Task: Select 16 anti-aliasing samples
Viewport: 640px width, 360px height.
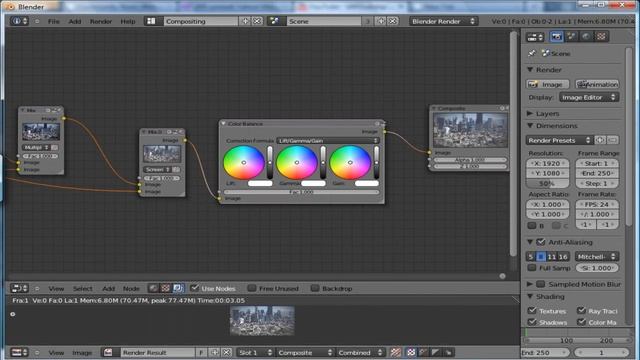Action: tap(563, 257)
